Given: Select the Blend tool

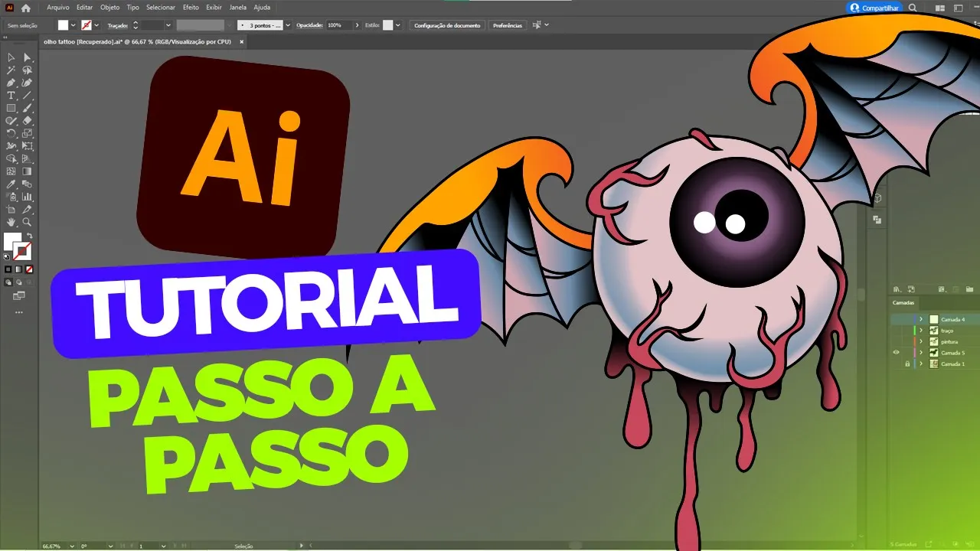Looking at the screenshot, I should pyautogui.click(x=28, y=184).
